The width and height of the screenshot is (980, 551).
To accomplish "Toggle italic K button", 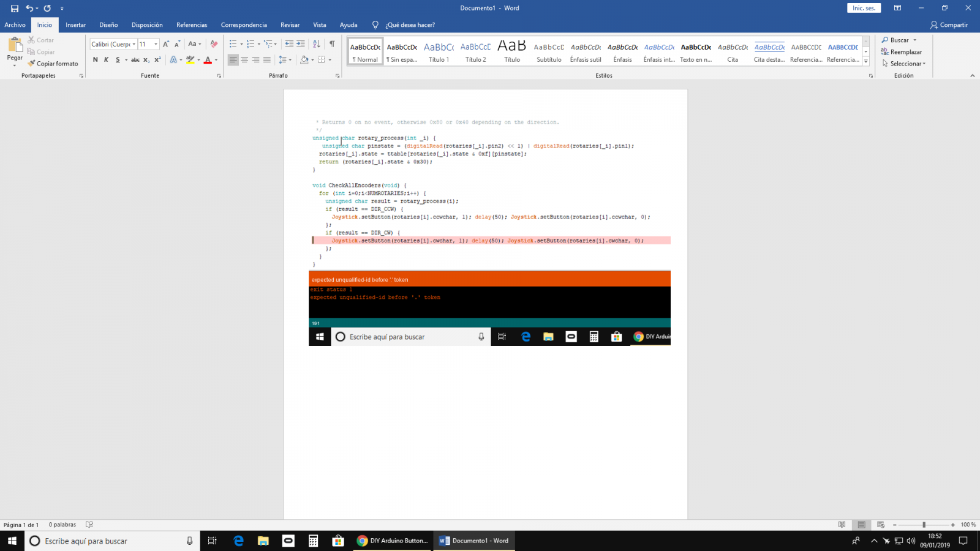I will (x=106, y=60).
